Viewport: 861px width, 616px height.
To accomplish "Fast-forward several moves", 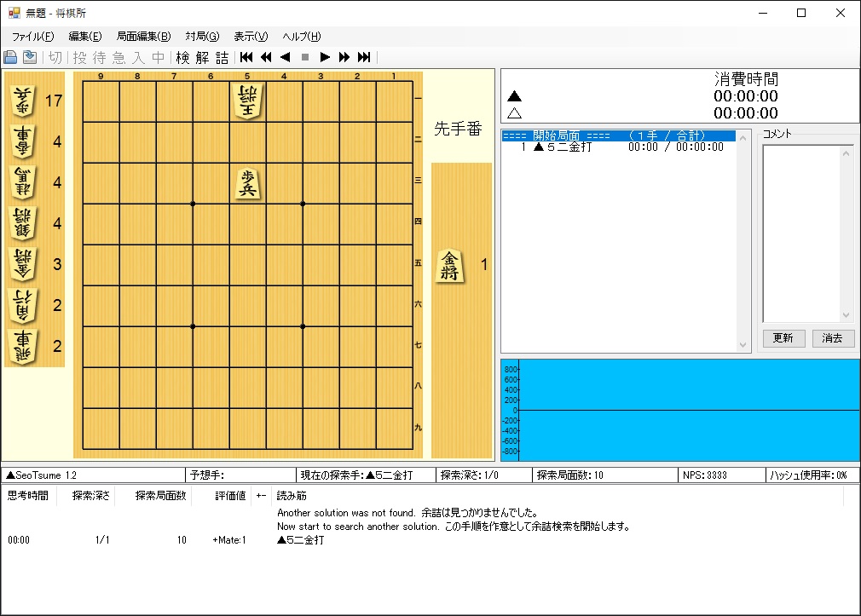I will pyautogui.click(x=344, y=57).
